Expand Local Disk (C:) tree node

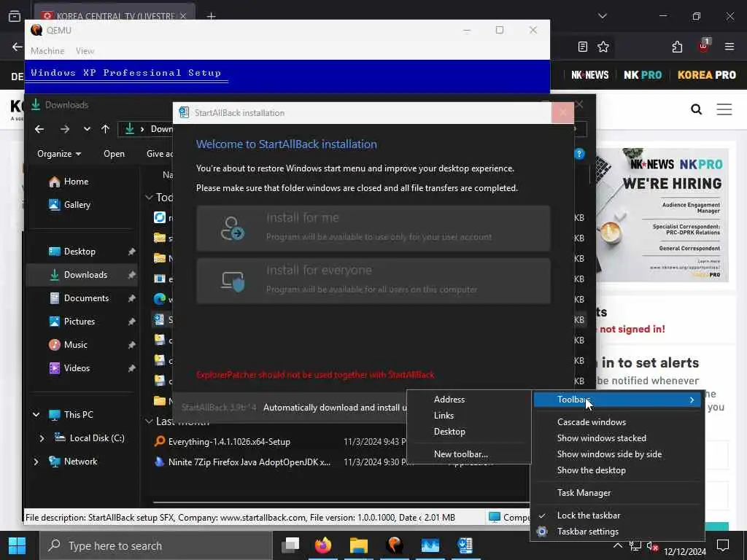coord(42,438)
